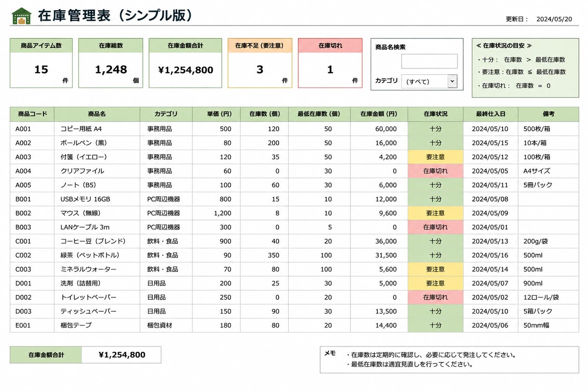This screenshot has width=588, height=392.
Task: Click the bottom total ¥1,254,800 cell
Action: [121, 355]
